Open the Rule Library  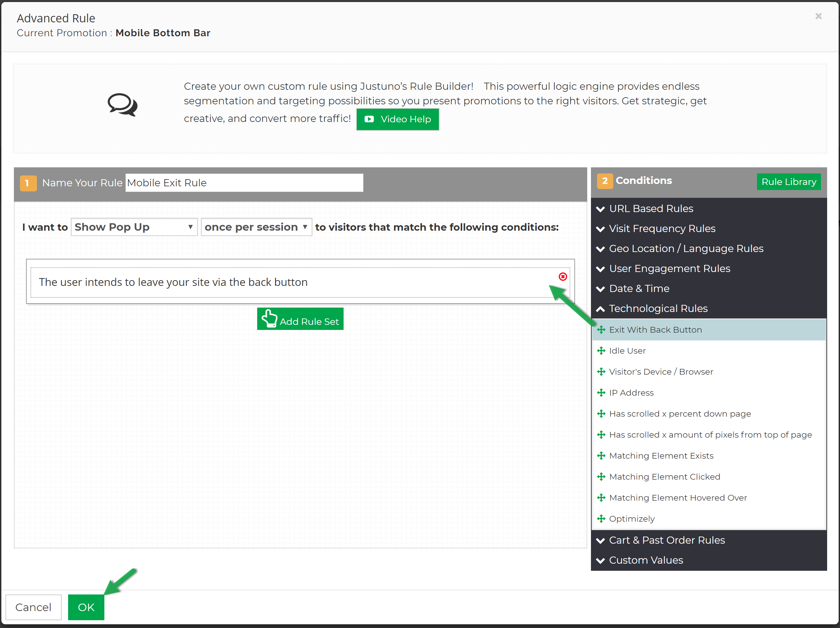pyautogui.click(x=788, y=182)
